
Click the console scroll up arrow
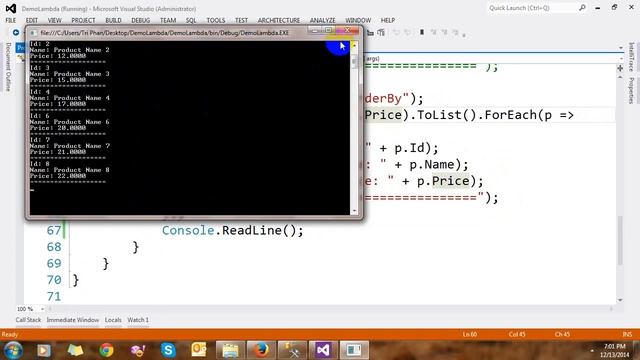tap(354, 45)
